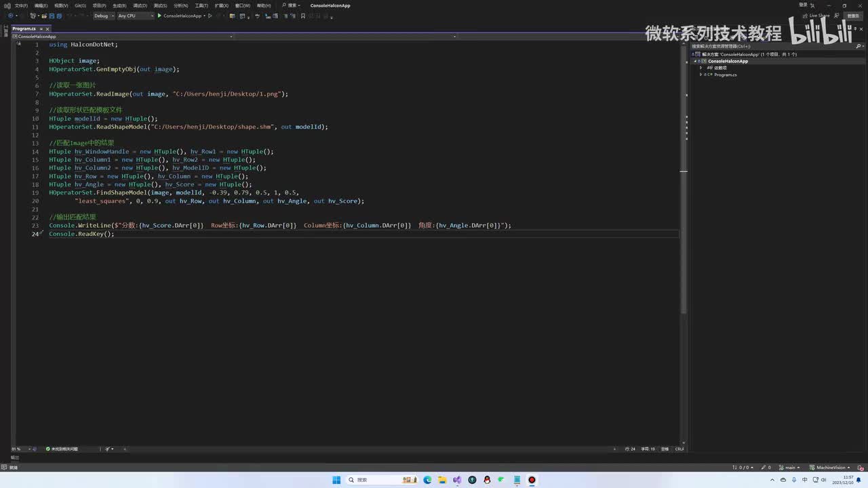The height and width of the screenshot is (488, 868).
Task: Close the Program.cs tab
Action: coord(47,28)
